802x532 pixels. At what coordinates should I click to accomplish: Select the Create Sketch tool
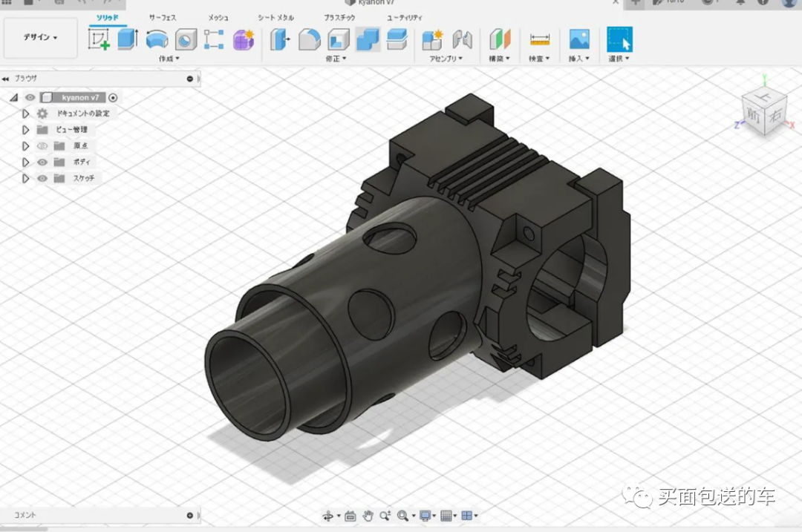99,39
